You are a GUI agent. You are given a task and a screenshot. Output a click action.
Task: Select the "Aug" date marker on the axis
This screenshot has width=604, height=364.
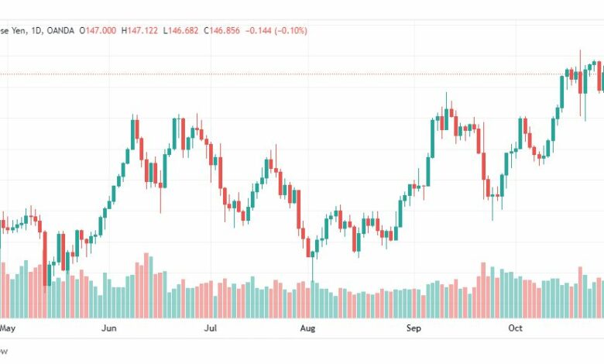307,328
